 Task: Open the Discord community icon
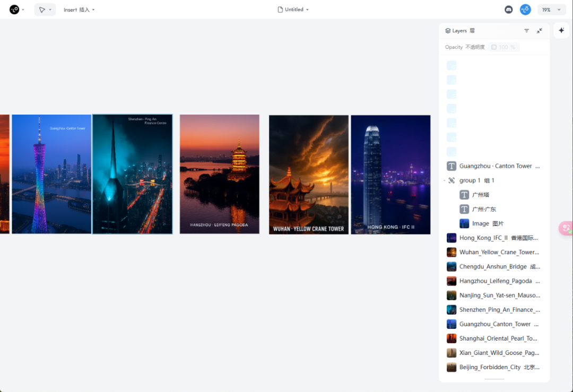pyautogui.click(x=508, y=10)
